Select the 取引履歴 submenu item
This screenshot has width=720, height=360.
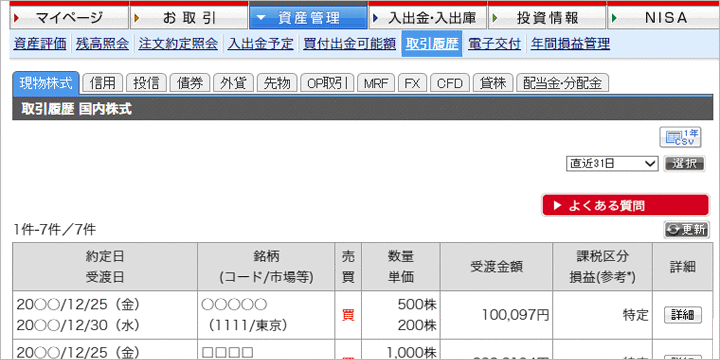[x=432, y=44]
